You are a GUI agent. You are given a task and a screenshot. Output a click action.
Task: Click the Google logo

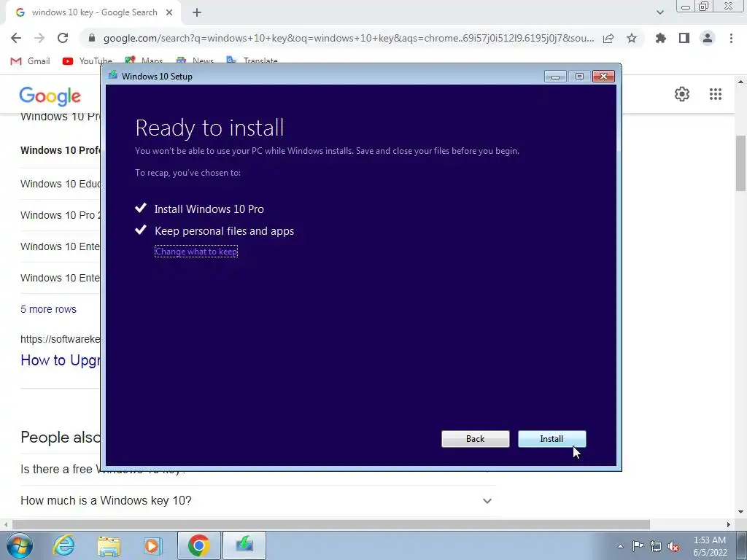[x=50, y=96]
